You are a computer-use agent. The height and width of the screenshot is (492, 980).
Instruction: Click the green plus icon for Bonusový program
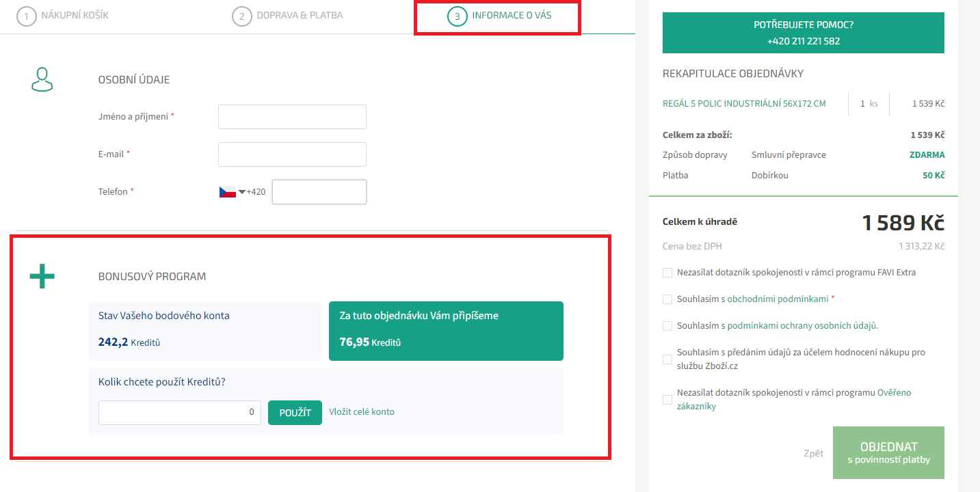coord(42,276)
